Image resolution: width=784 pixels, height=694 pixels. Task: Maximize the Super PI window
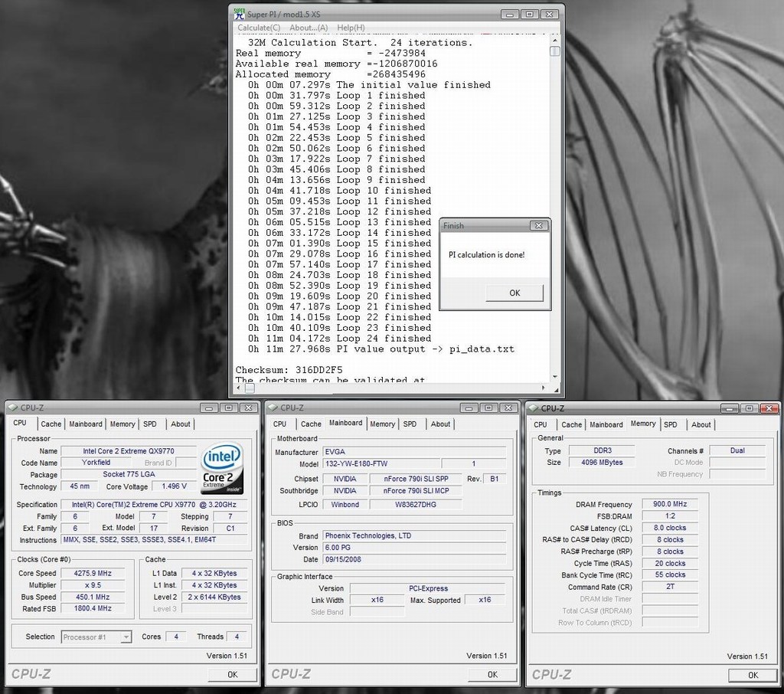[x=530, y=14]
